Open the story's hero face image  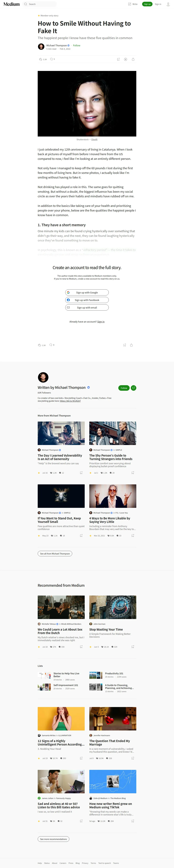pyautogui.click(x=87, y=104)
